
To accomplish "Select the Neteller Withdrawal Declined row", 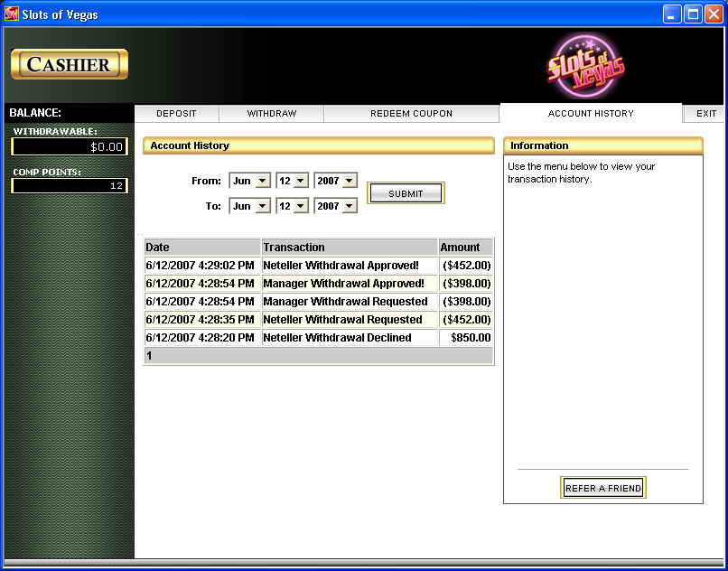I will pos(319,338).
